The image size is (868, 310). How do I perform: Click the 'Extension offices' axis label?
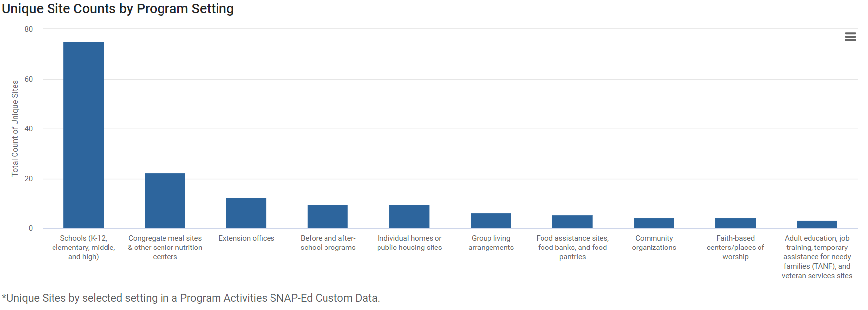[x=246, y=238]
